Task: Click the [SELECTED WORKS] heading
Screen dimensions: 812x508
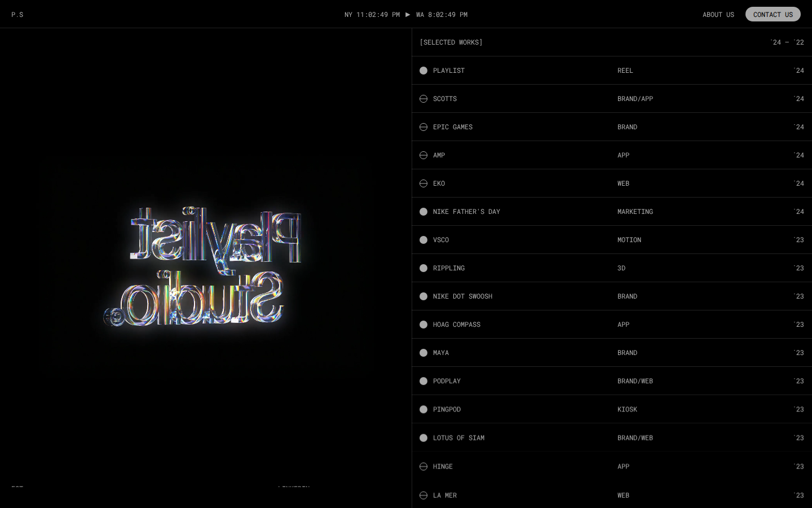Action: click(x=451, y=42)
